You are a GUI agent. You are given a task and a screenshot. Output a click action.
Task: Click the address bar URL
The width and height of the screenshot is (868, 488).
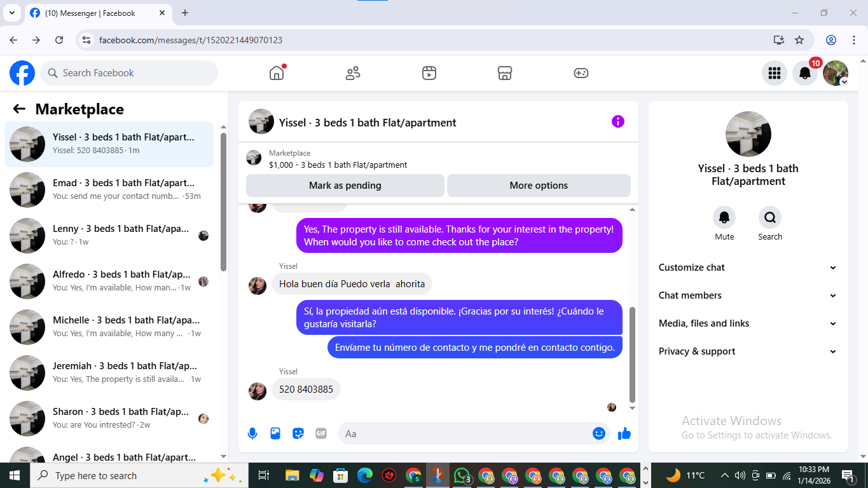[x=191, y=40]
